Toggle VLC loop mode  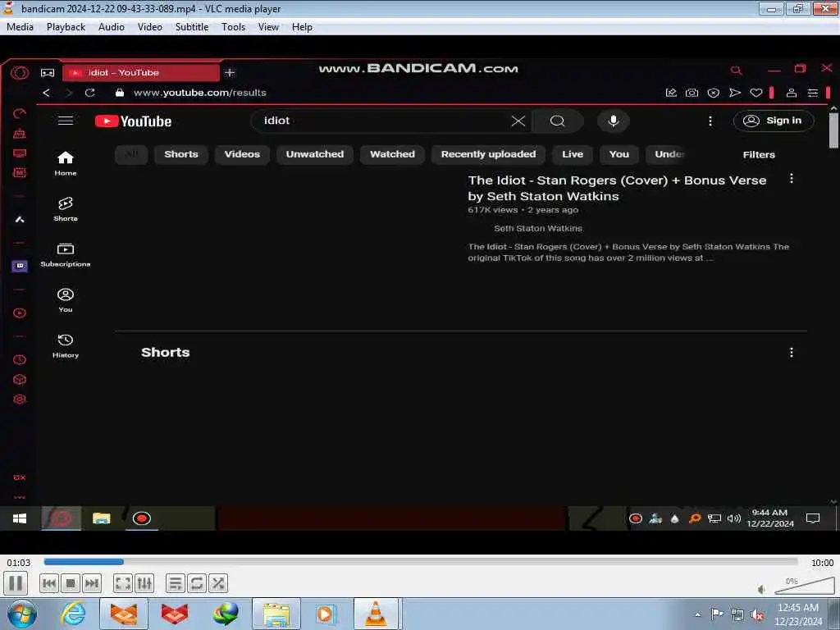click(197, 583)
